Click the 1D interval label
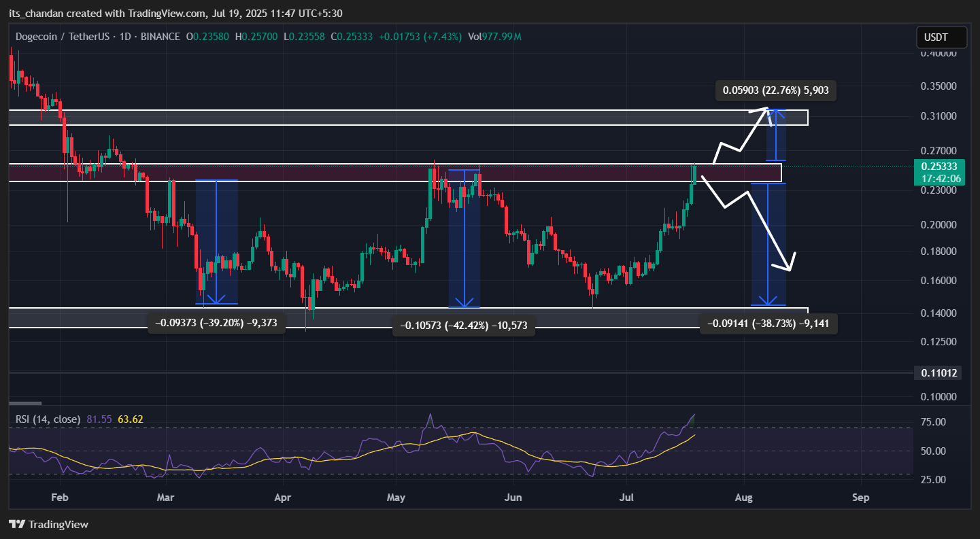 pos(124,37)
